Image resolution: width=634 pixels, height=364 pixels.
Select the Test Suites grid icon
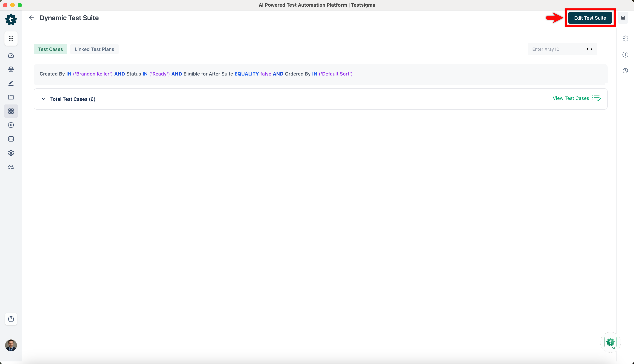coord(11,111)
